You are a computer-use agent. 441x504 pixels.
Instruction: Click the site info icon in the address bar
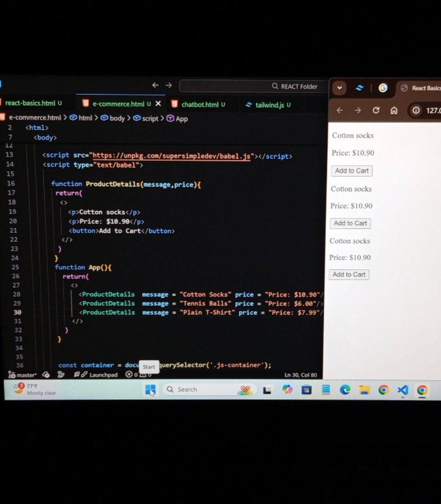pyautogui.click(x=416, y=110)
